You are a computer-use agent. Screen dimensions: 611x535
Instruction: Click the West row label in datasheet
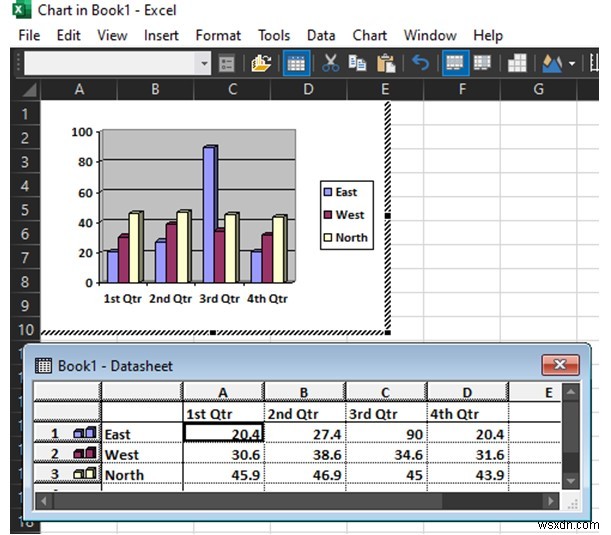142,454
